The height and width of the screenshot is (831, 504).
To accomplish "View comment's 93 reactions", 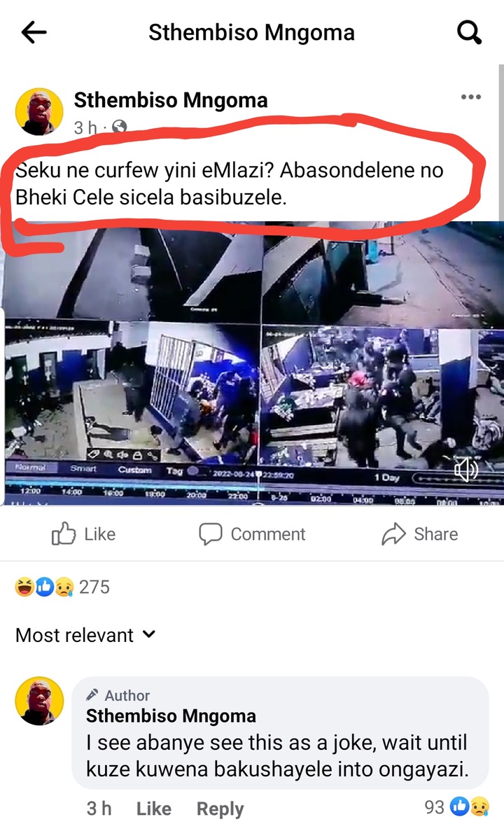I will tap(456, 806).
